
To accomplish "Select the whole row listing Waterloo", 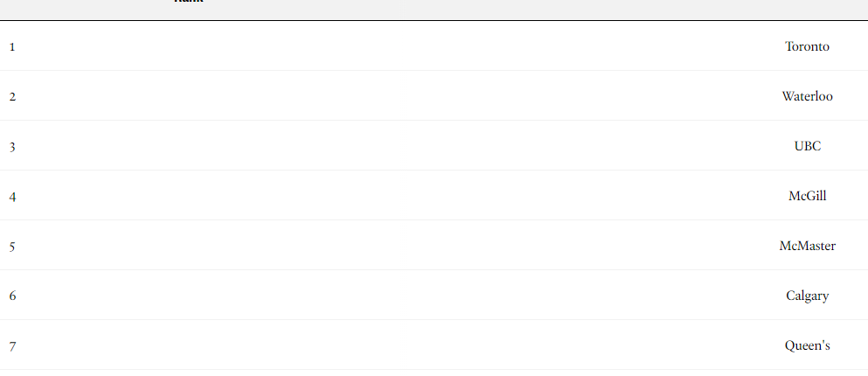I will [x=434, y=96].
